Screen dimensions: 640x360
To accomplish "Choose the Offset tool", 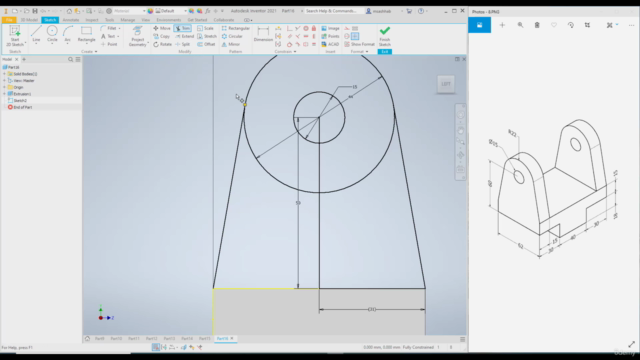I will click(x=206, y=44).
